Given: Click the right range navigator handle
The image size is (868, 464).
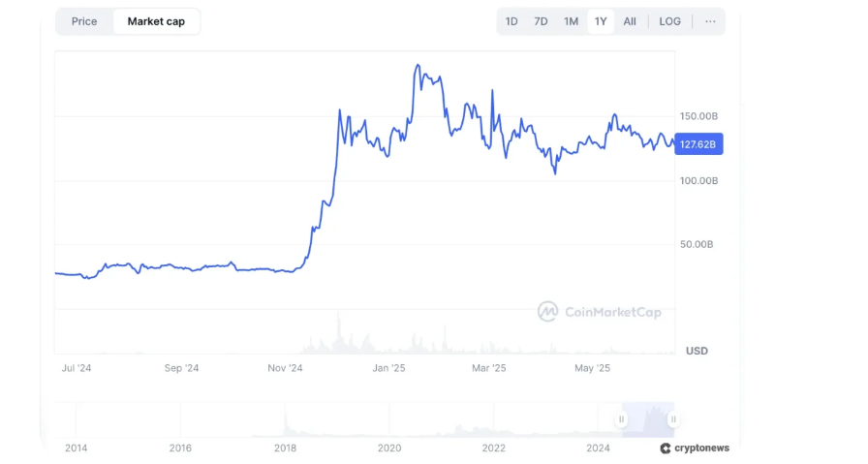Looking at the screenshot, I should pos(672,419).
